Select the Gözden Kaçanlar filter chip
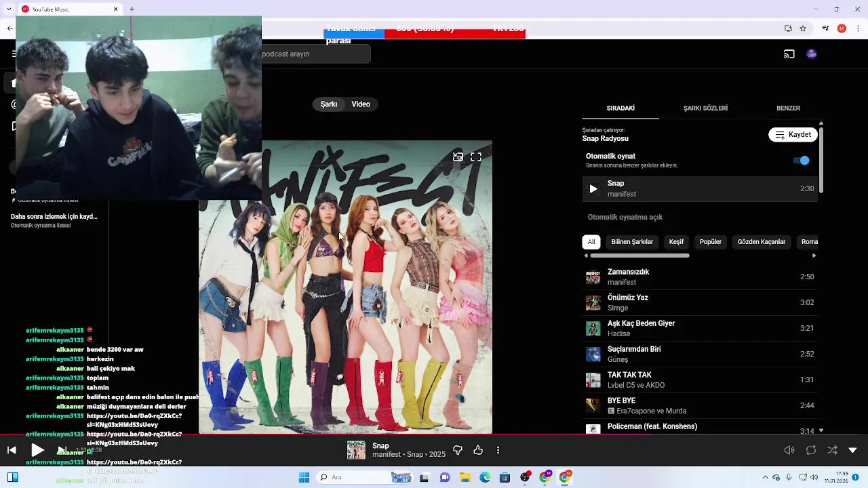868x488 pixels. click(762, 242)
